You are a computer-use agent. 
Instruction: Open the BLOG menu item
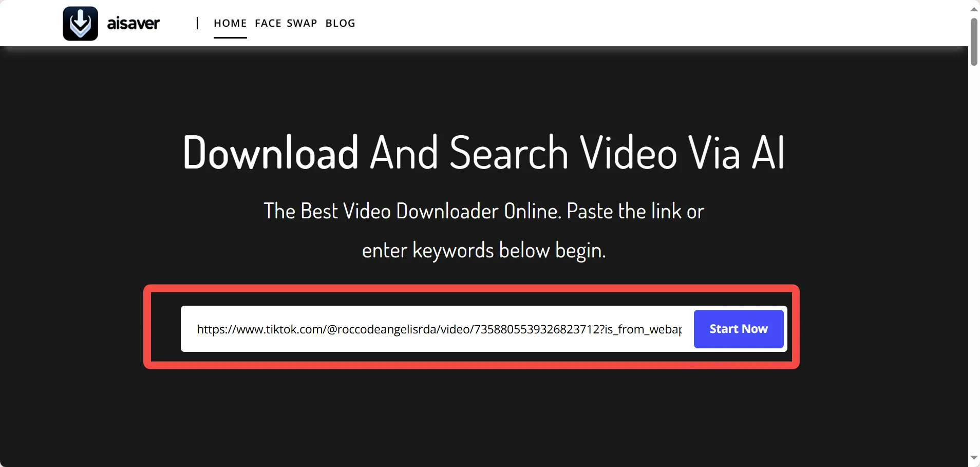340,23
